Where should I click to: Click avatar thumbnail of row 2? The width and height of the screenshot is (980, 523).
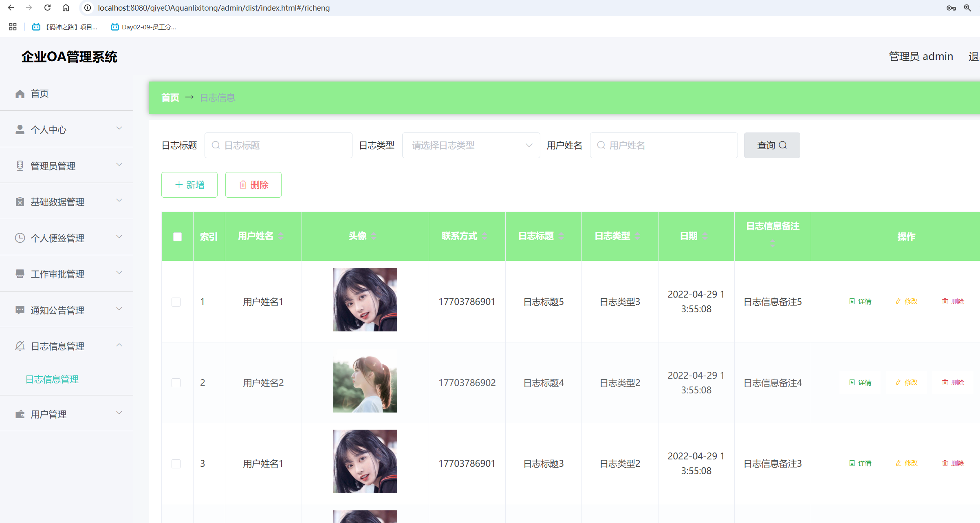pyautogui.click(x=365, y=381)
